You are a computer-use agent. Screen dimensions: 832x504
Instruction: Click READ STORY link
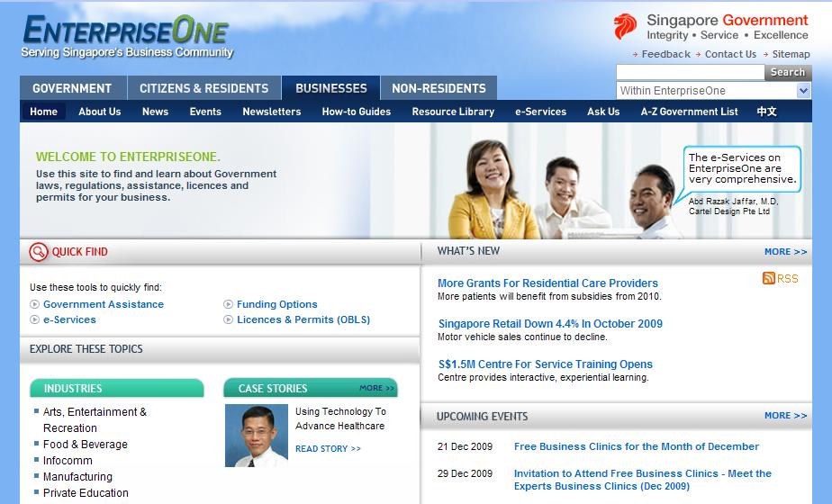click(x=328, y=449)
